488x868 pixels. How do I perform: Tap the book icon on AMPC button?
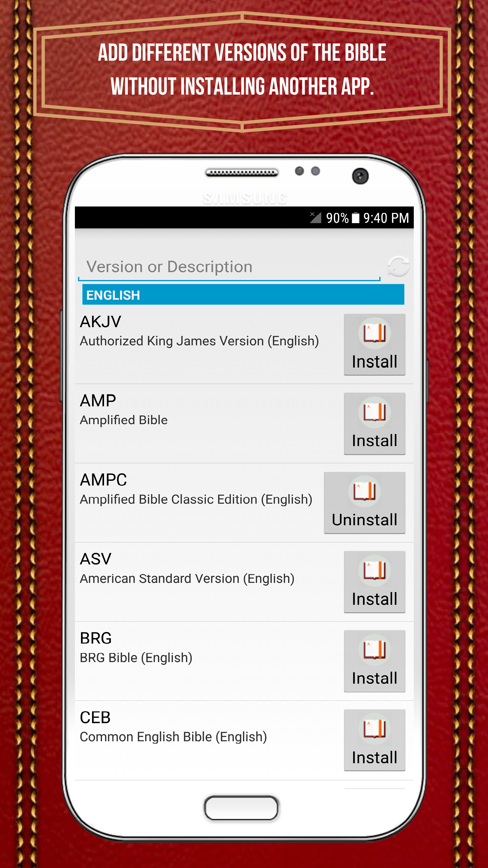coord(365,491)
